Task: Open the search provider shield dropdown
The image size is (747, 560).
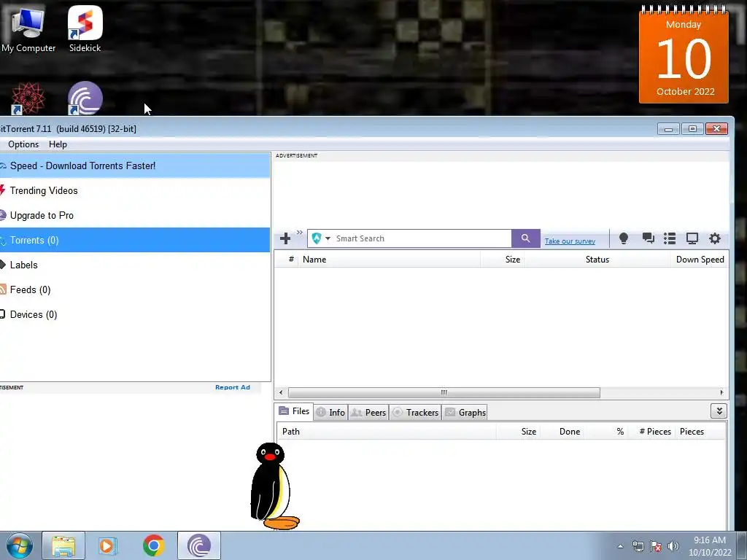Action: (x=321, y=238)
